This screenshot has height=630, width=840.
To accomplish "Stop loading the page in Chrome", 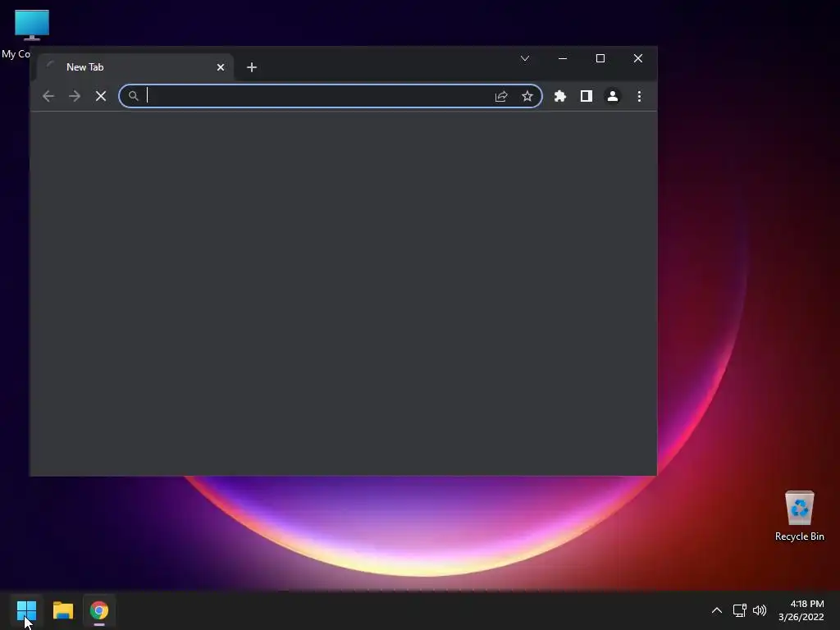I will [101, 96].
